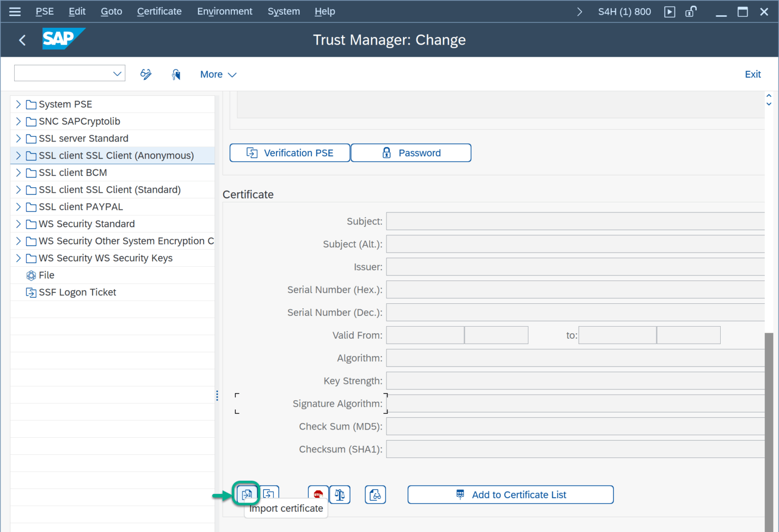Click the play-box icon beside S4H (1) 800
The height and width of the screenshot is (532, 779).
[669, 12]
